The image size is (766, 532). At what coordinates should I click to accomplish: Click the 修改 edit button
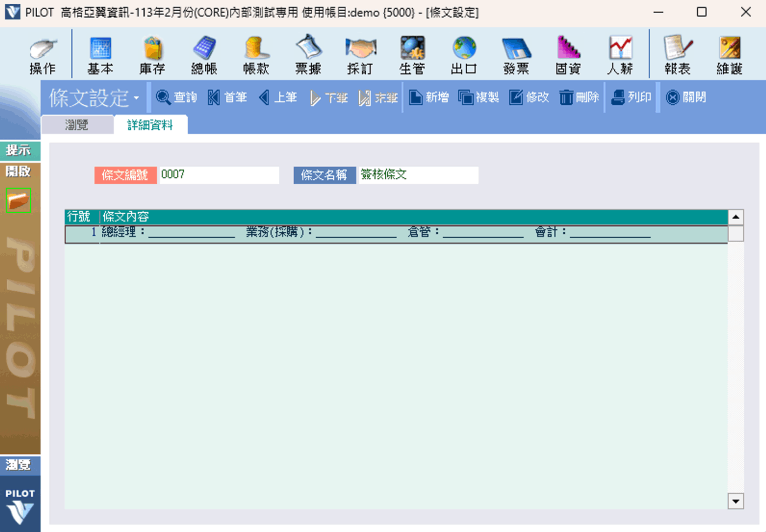coord(529,97)
